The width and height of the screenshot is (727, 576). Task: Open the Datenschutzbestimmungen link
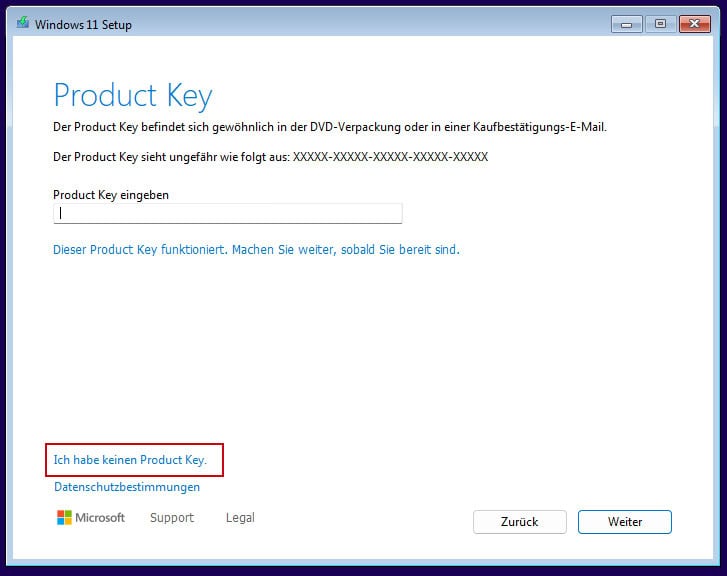127,487
